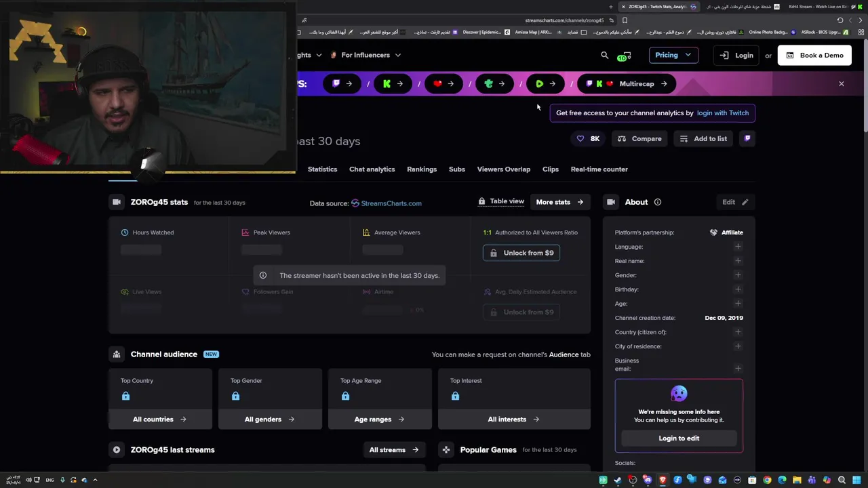This screenshot has width=868, height=488.
Task: Click the Top Country lock icon
Action: pos(125,396)
